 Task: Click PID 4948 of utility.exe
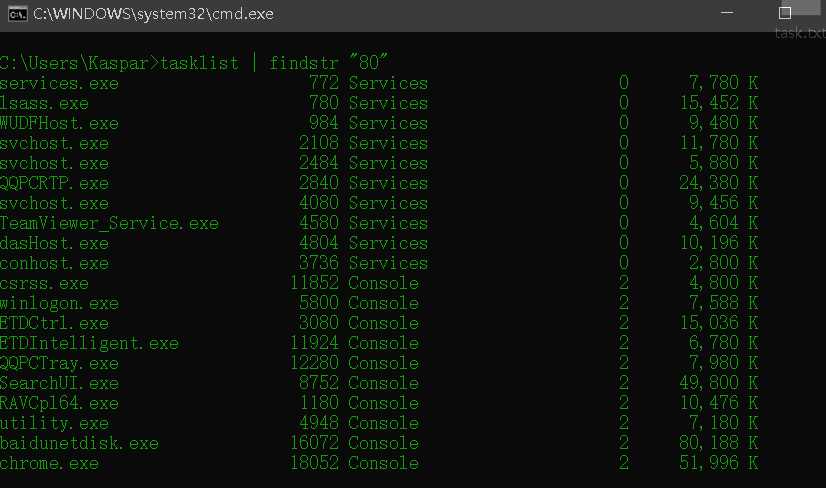click(319, 424)
